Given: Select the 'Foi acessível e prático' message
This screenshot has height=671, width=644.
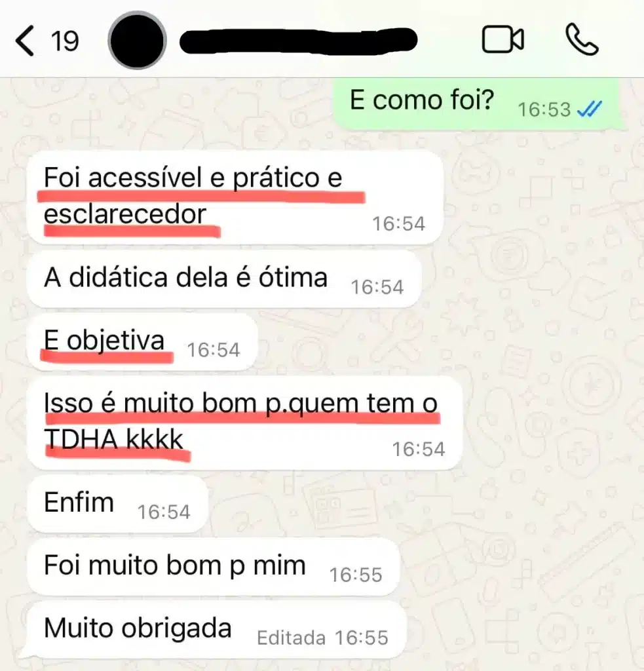Looking at the screenshot, I should click(x=235, y=198).
